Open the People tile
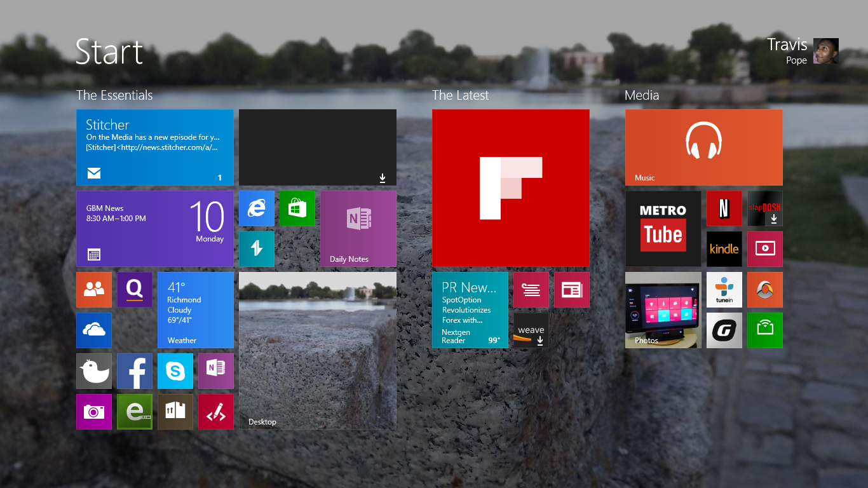Viewport: 868px width, 488px height. pyautogui.click(x=94, y=290)
